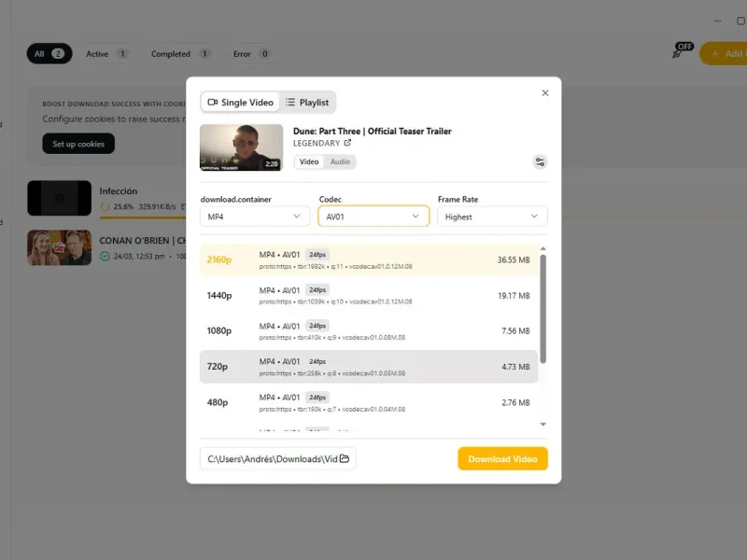The height and width of the screenshot is (560, 747).
Task: Click the scroll down arrow of quality list
Action: 543,424
